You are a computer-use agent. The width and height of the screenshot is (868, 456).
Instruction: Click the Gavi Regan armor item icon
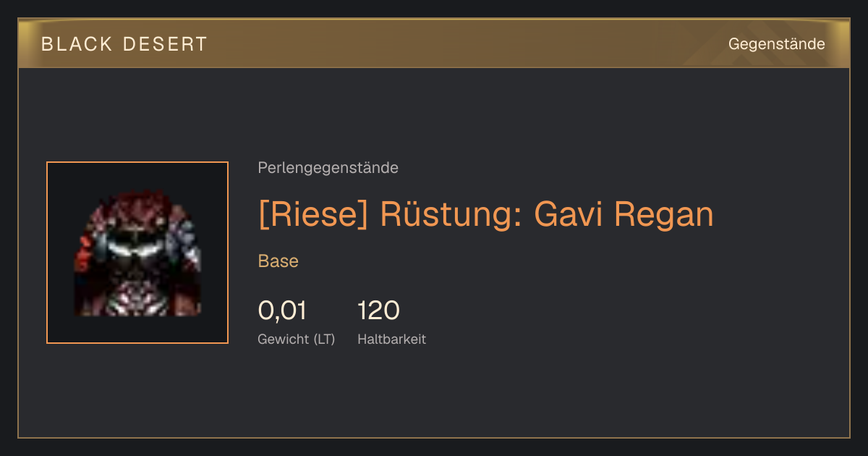(x=137, y=253)
